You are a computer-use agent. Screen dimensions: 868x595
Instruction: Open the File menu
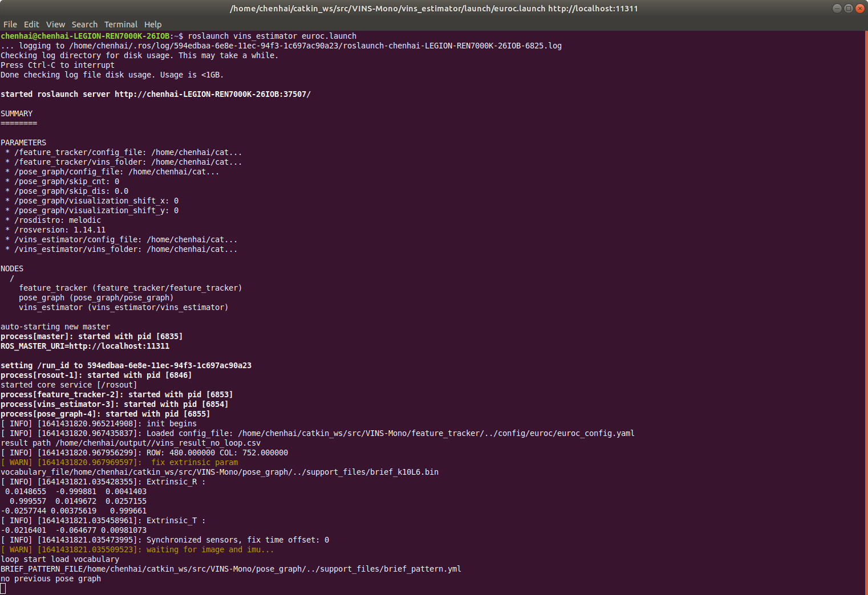(10, 25)
